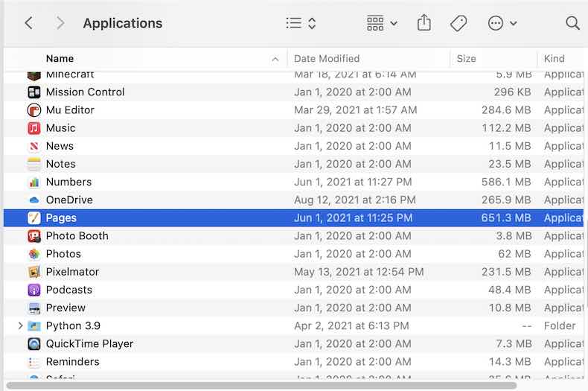This screenshot has width=588, height=391.
Task: Click the Music file name
Action: click(x=60, y=128)
